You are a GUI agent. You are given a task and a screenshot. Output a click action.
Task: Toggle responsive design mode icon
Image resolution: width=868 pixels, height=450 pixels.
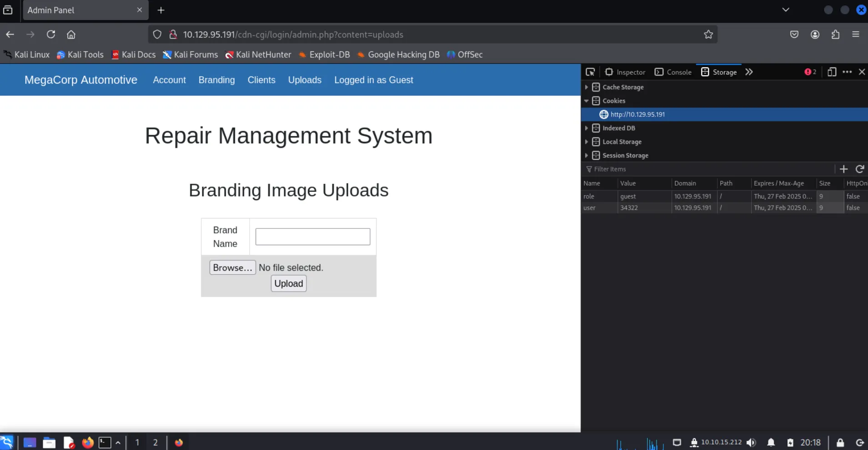click(x=832, y=72)
